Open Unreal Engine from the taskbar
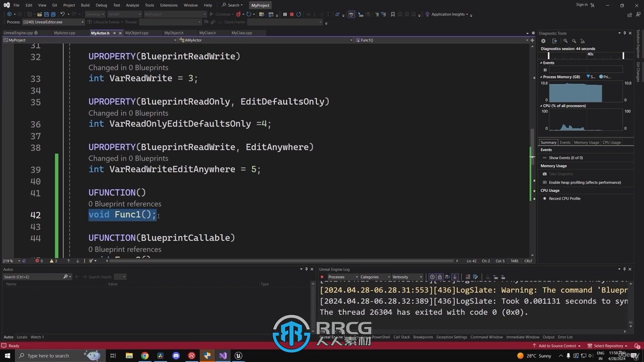 tap(238, 355)
